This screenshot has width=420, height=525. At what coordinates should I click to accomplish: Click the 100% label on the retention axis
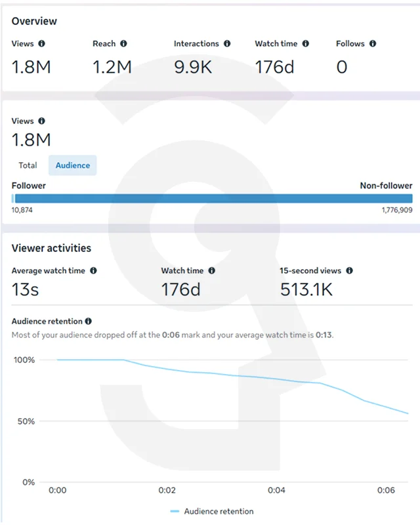point(24,360)
